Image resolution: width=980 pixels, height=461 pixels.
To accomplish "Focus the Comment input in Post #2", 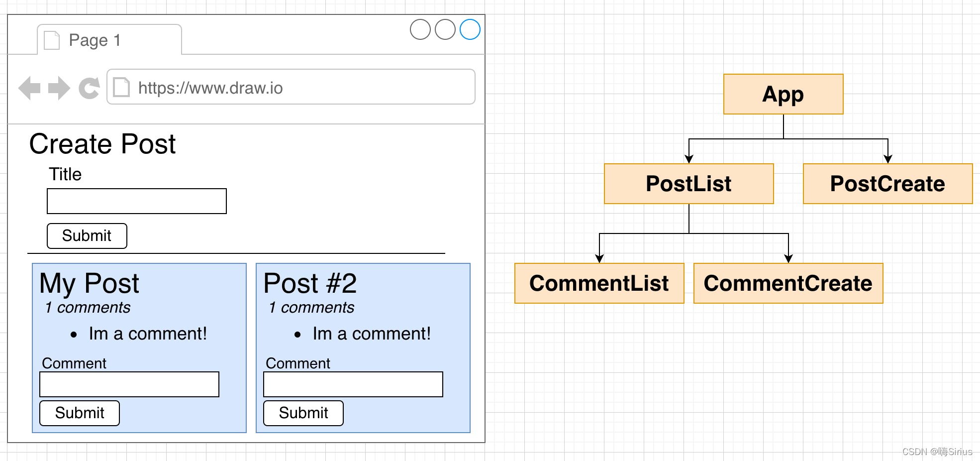I will [x=353, y=384].
